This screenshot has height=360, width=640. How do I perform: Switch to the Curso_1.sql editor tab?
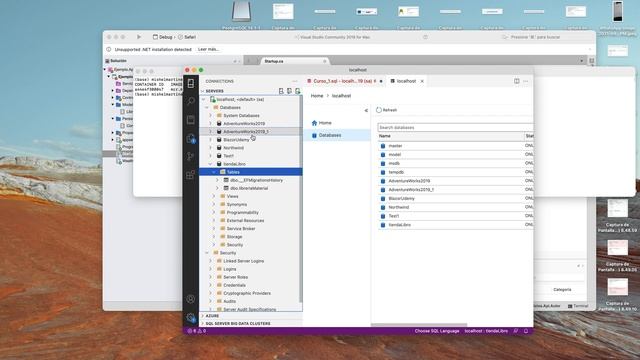[x=344, y=81]
